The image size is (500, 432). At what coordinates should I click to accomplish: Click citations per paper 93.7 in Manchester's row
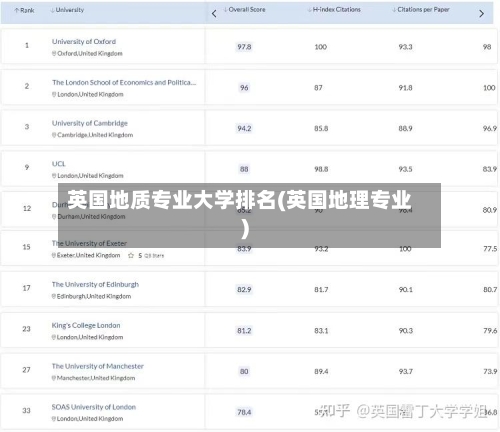(x=406, y=371)
